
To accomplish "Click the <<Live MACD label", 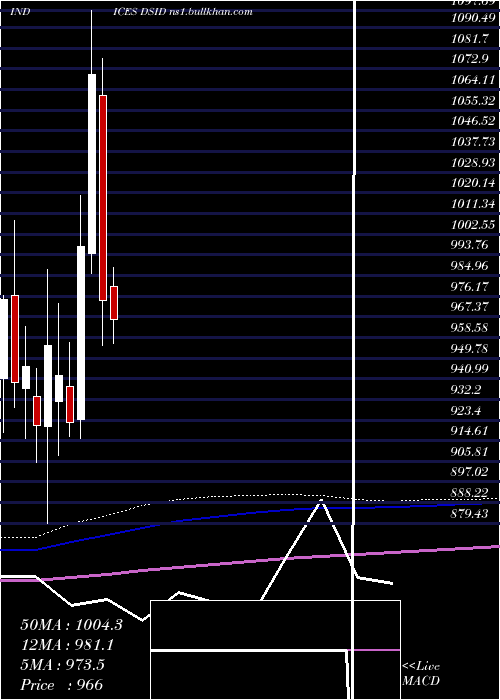I will pyautogui.click(x=421, y=673).
